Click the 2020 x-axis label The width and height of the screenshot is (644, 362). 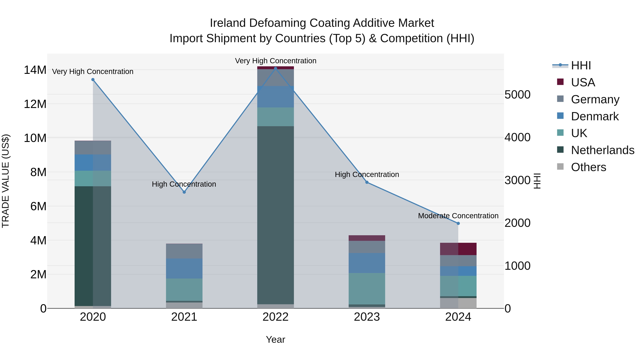point(93,317)
